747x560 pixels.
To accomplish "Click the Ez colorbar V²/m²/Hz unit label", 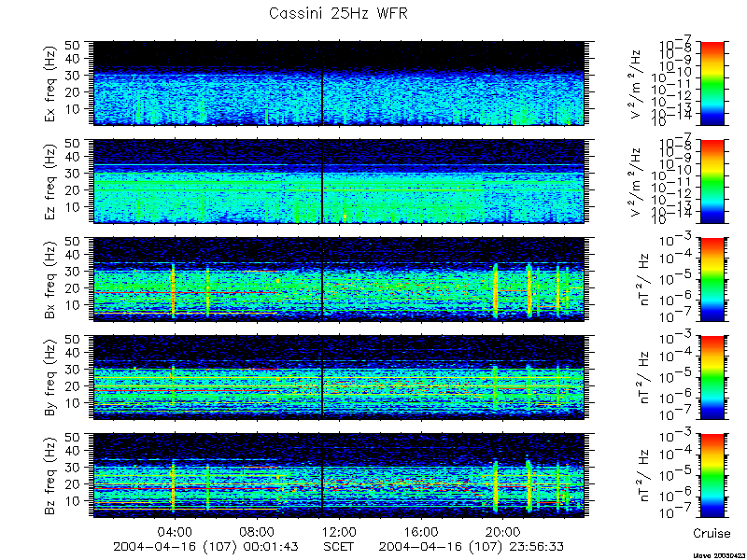I will tap(637, 181).
